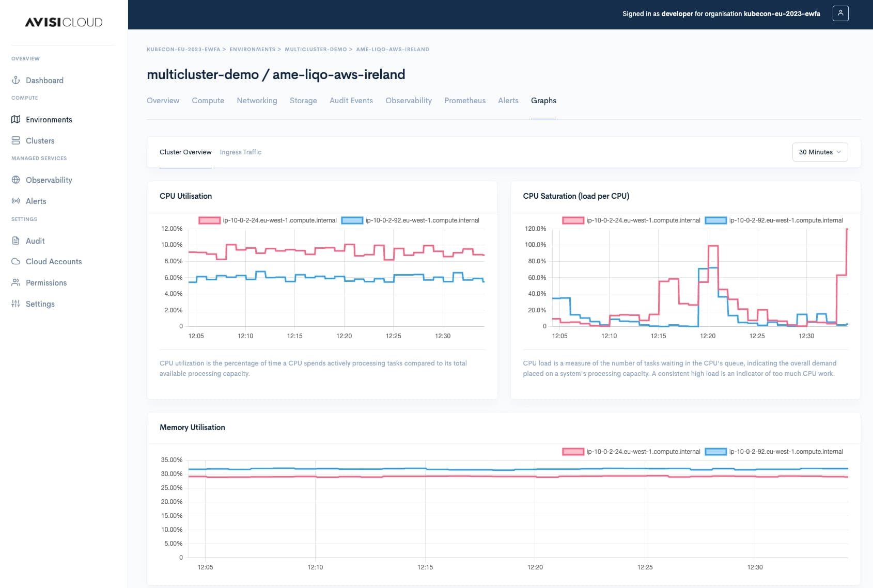Open the Prometheus tab
Screen dimensions: 873x588
(464, 101)
